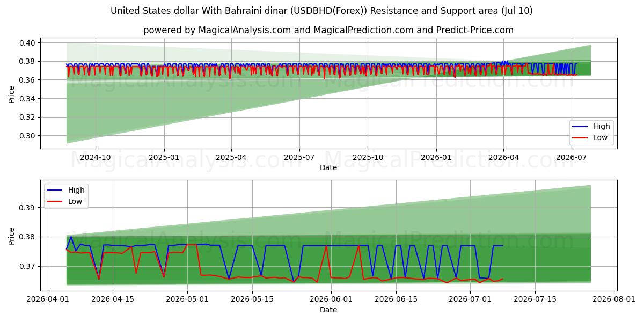Click the 2026-06-01 date tick
Screen dimensions: 644x322
pos(331,299)
